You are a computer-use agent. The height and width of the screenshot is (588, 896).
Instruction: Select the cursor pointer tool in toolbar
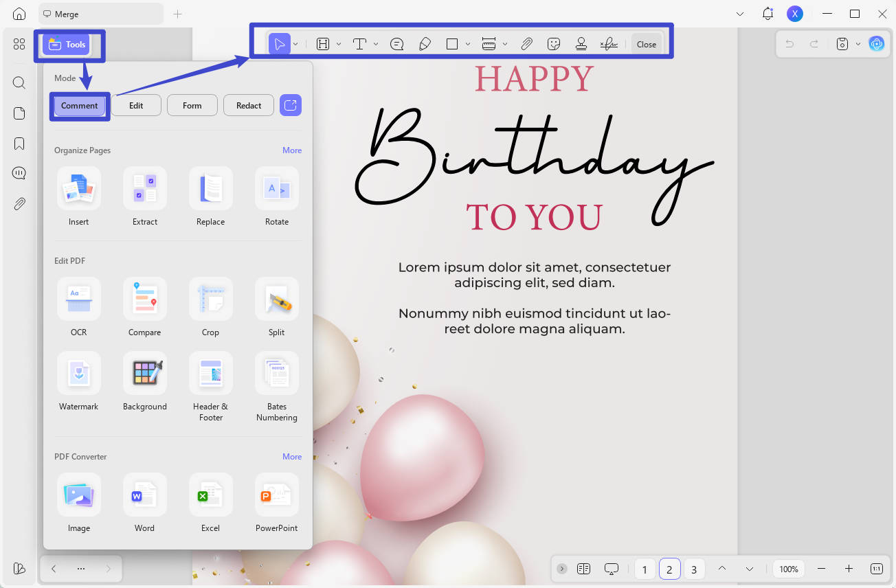[280, 44]
